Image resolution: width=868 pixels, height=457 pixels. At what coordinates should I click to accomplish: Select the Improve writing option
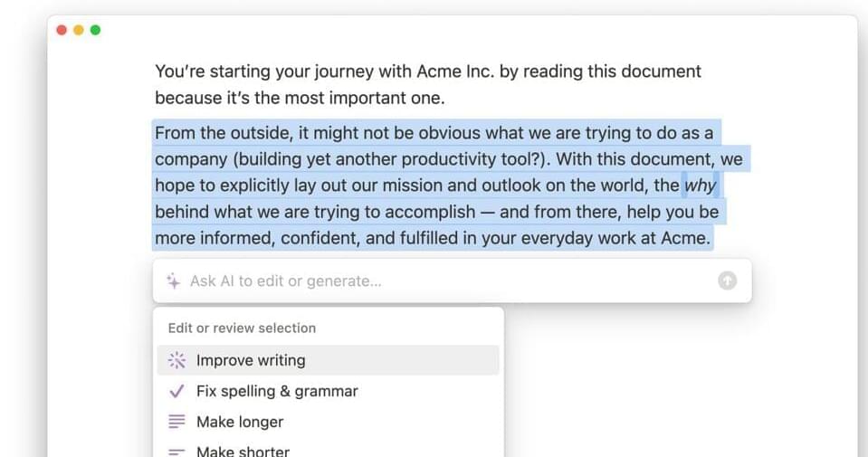pyautogui.click(x=251, y=360)
